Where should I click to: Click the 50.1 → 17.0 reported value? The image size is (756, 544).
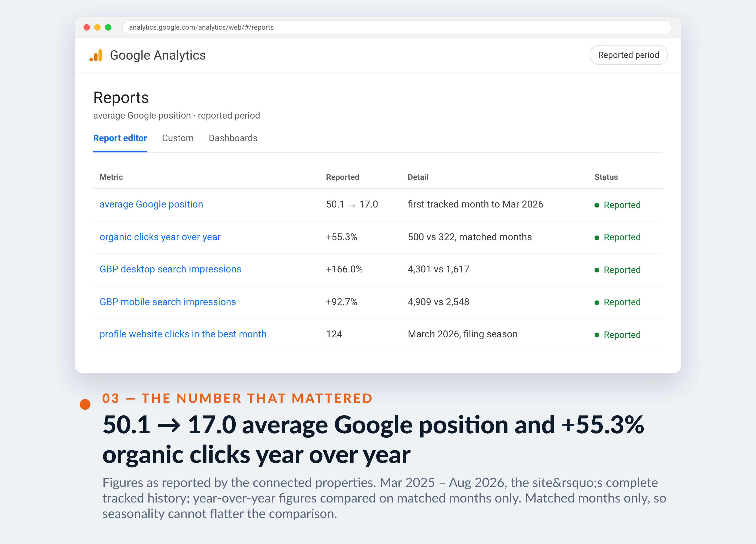(x=352, y=204)
